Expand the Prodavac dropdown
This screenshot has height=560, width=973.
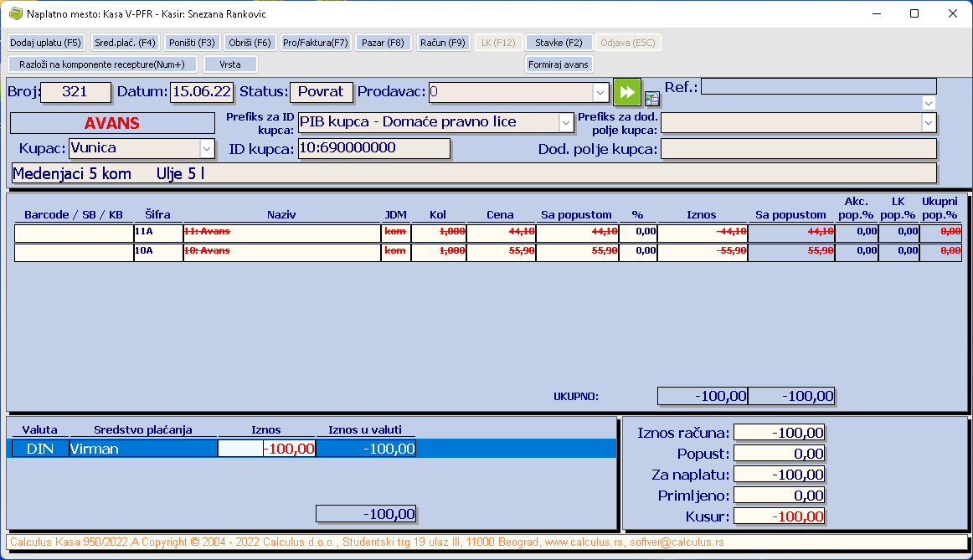(600, 92)
